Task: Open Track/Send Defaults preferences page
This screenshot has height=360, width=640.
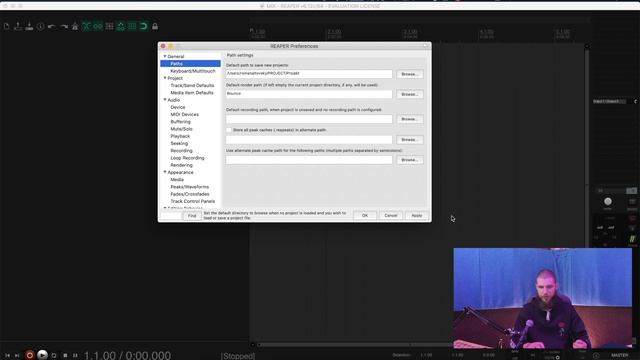Action: 192,85
